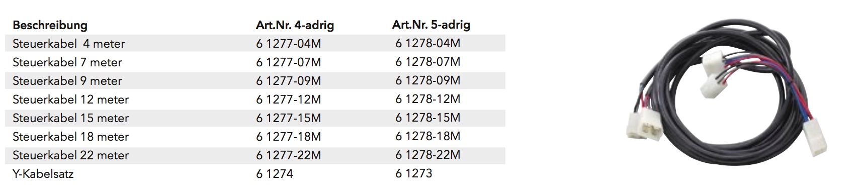Select article number 6 1277-04M

coord(289,44)
